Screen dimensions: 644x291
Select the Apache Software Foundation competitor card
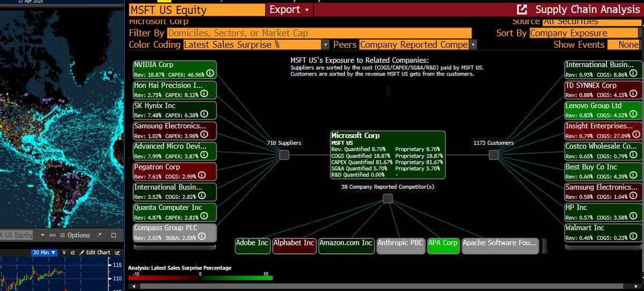coord(500,245)
